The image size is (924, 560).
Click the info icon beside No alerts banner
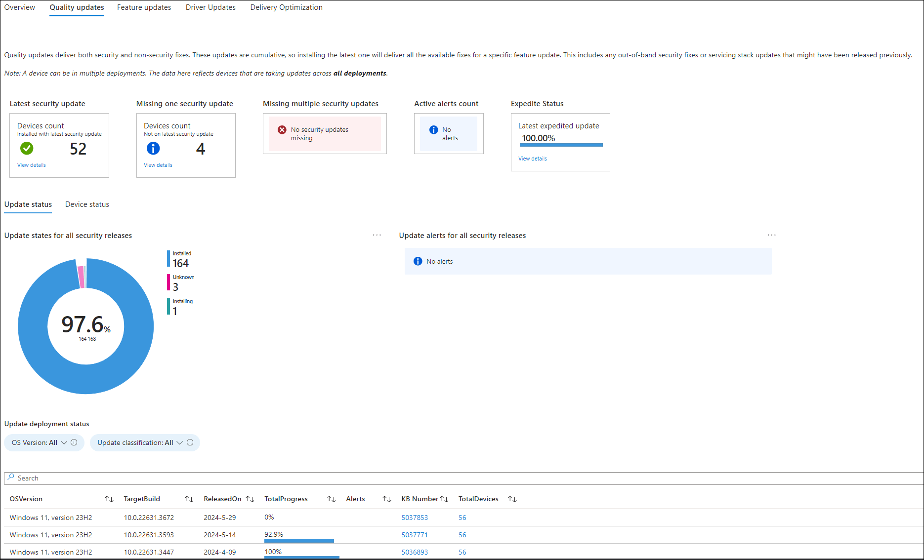[x=418, y=261]
